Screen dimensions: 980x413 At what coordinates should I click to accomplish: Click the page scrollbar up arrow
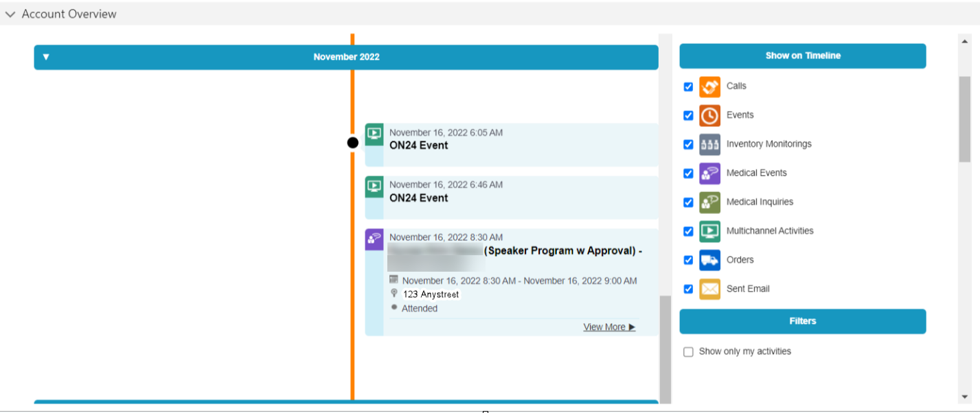coord(965,40)
